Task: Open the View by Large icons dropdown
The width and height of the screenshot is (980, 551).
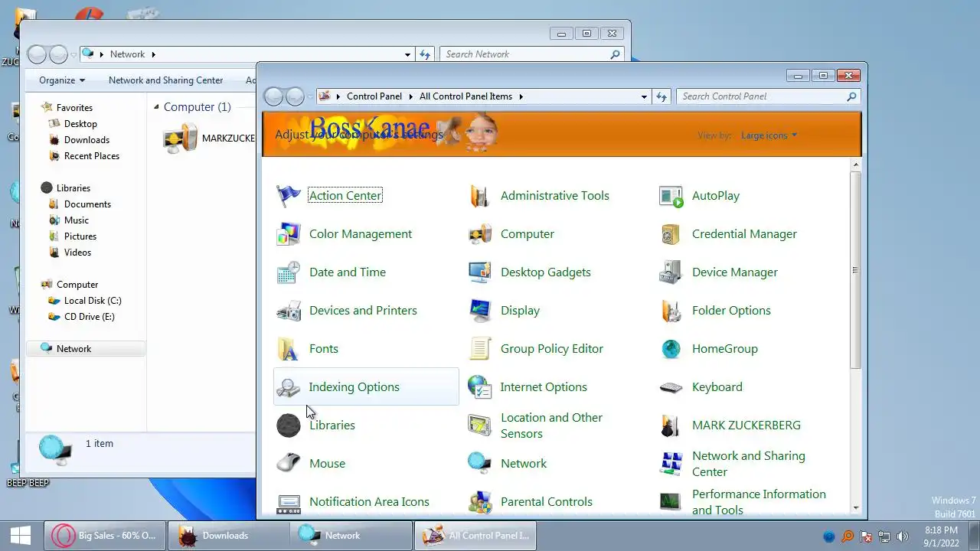Action: 769,135
